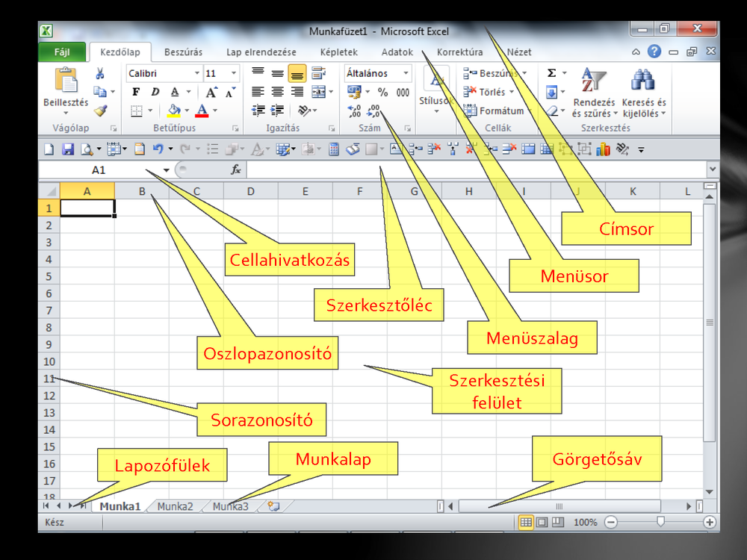
Task: Align text to the right
Action: tap(297, 91)
